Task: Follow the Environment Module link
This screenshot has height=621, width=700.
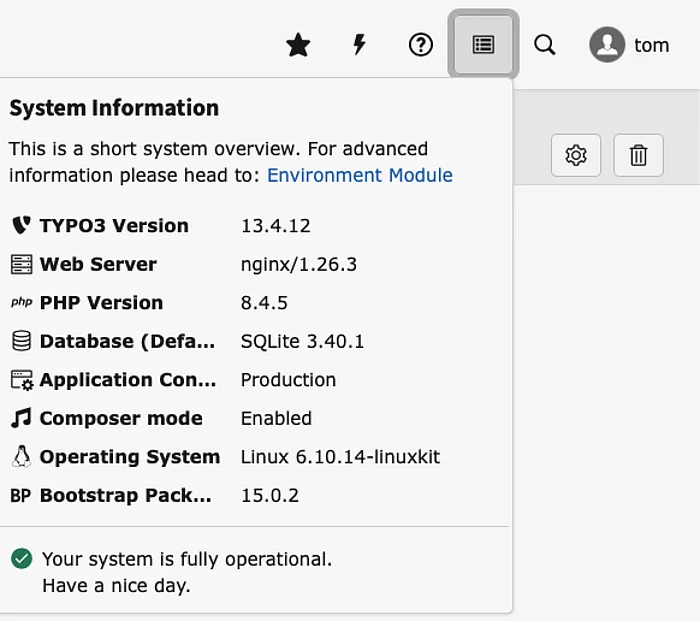Action: [x=359, y=175]
